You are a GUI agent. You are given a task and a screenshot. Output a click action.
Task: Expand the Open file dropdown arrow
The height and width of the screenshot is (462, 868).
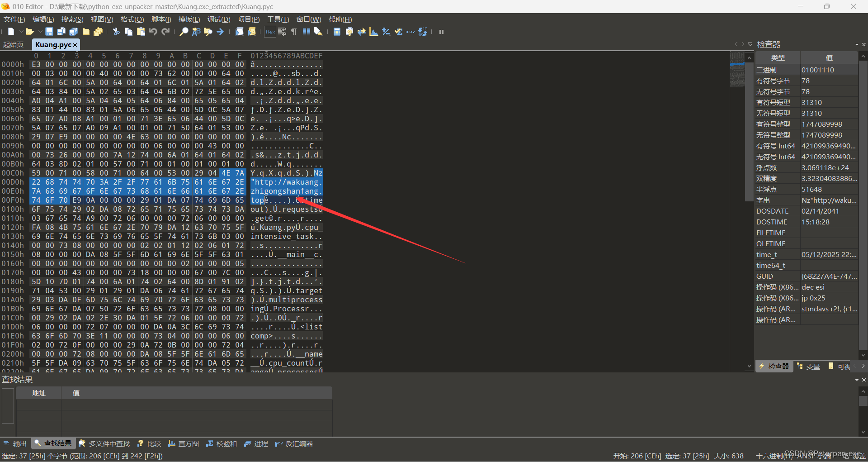click(x=40, y=32)
